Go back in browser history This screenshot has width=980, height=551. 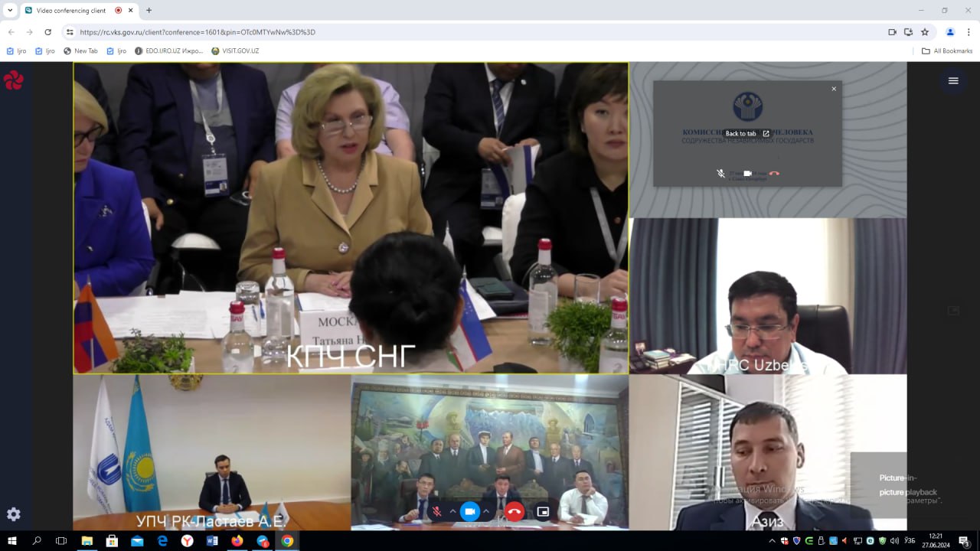[x=11, y=32]
